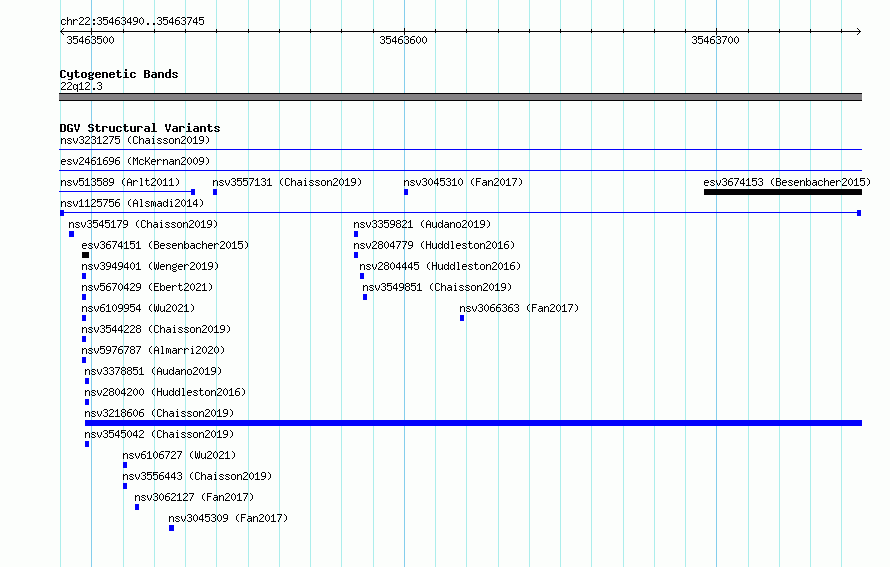Click the DGV Structural Variants track title
890x567 pixels.
click(140, 128)
